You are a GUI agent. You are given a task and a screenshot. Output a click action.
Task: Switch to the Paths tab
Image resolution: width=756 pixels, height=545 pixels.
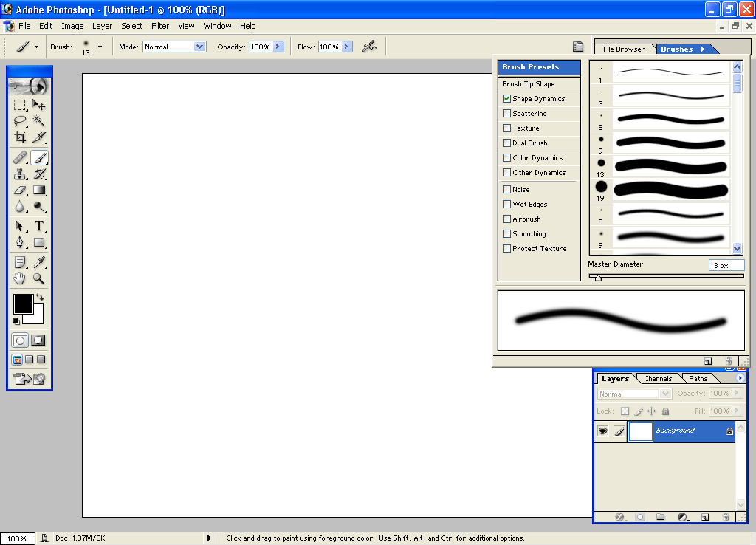point(698,379)
